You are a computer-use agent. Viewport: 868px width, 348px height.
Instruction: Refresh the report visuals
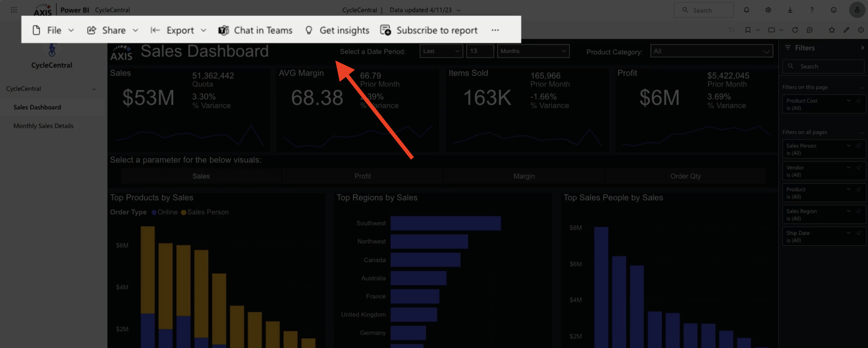click(795, 30)
